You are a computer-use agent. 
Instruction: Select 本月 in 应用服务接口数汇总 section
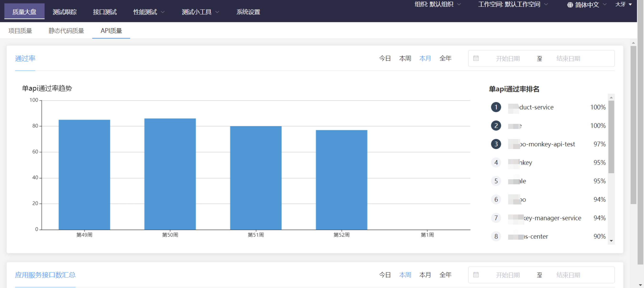425,275
